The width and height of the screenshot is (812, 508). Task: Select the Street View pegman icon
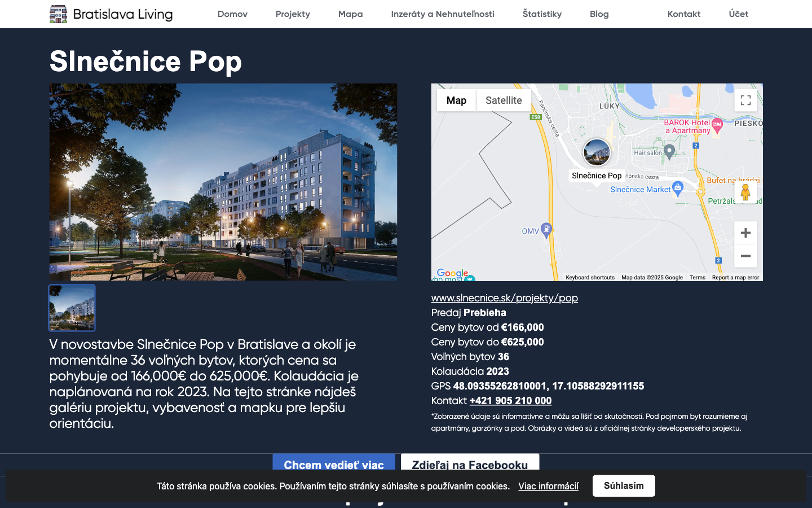[x=745, y=192]
